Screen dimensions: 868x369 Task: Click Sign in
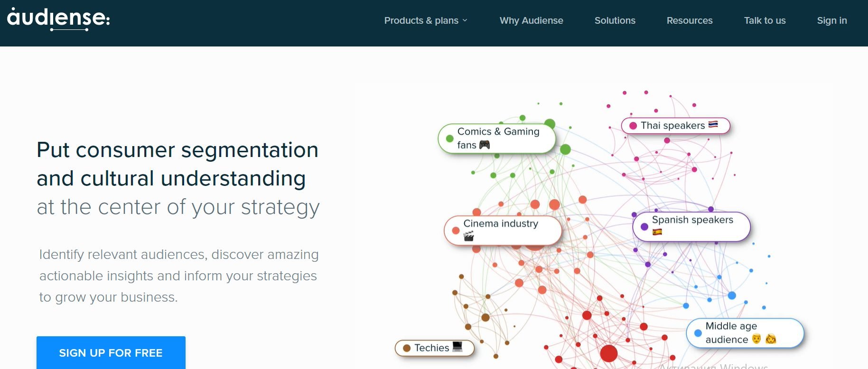[831, 20]
